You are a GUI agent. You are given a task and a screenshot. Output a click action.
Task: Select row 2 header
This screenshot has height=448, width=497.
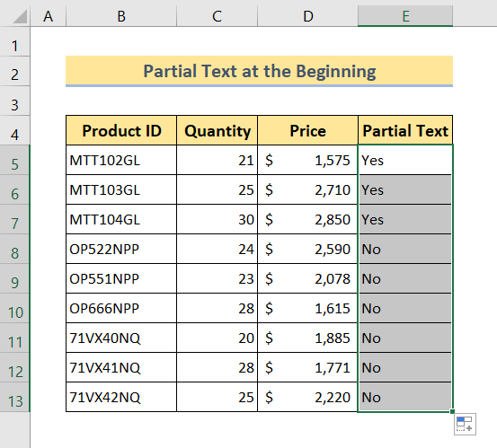pos(15,72)
